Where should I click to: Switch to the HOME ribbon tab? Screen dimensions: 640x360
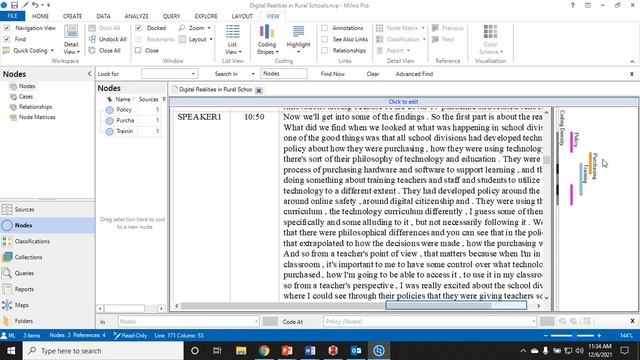click(40, 16)
